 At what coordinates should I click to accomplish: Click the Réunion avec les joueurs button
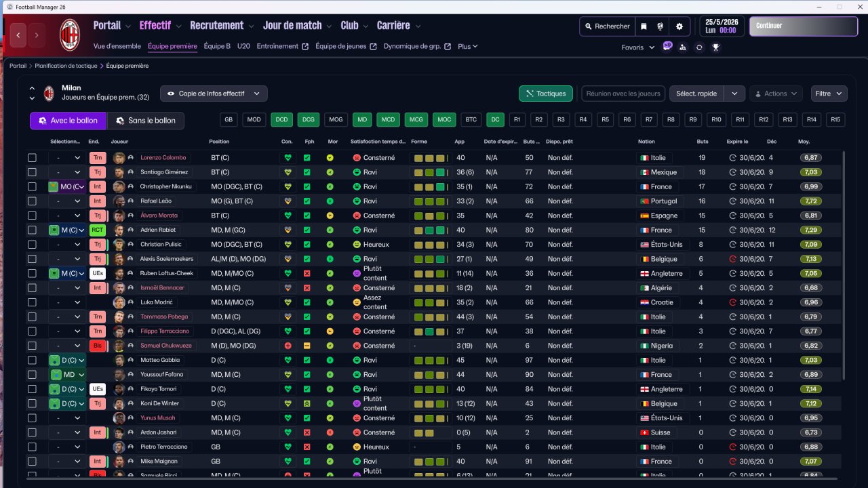click(x=623, y=94)
